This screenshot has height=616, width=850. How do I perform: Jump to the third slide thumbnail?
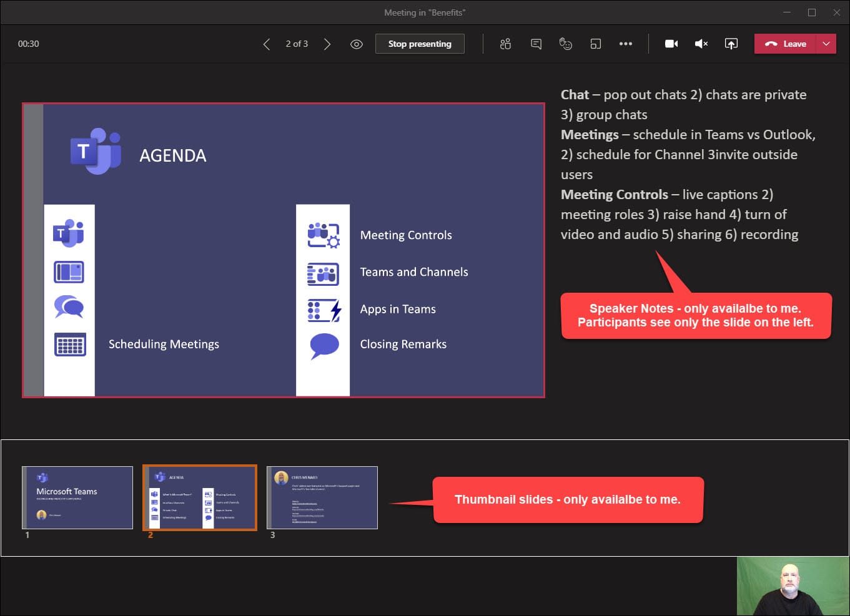click(x=322, y=497)
